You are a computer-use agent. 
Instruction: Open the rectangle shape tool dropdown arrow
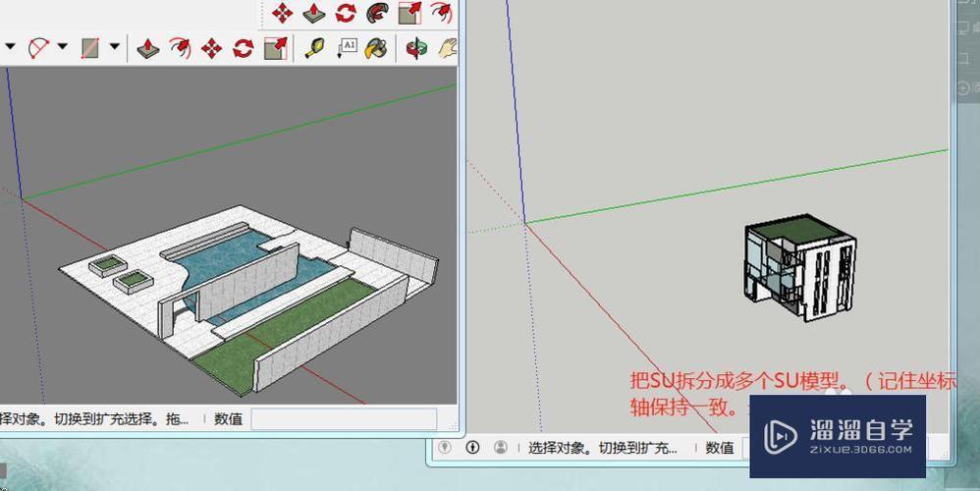click(x=115, y=46)
